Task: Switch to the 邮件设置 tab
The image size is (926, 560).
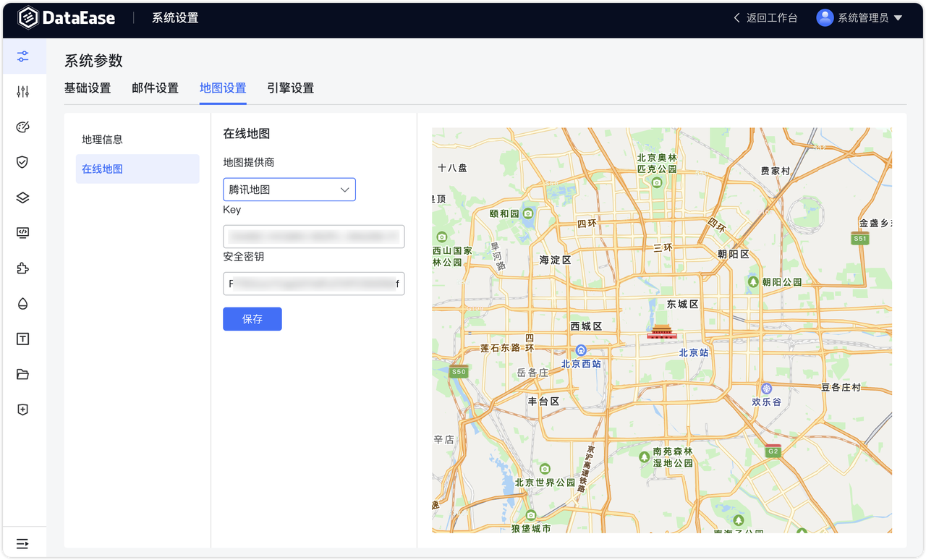Action: (155, 88)
